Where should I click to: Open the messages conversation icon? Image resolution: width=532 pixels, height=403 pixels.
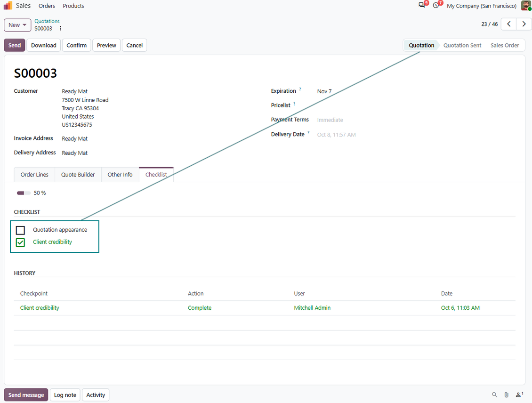click(422, 6)
